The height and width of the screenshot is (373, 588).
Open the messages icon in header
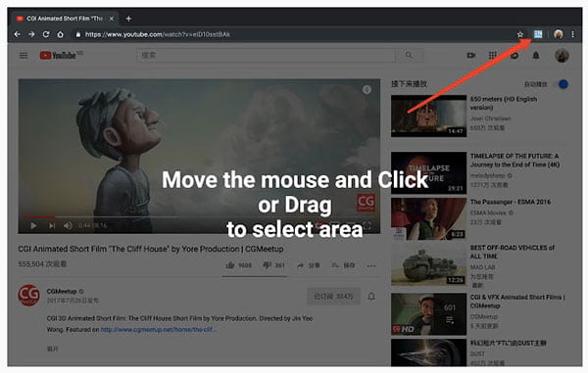(514, 56)
